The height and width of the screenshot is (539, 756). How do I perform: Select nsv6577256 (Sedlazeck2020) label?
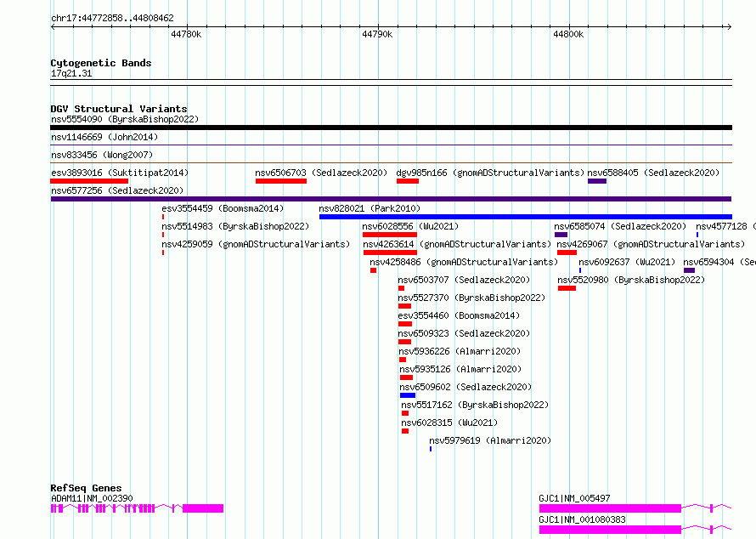point(117,190)
